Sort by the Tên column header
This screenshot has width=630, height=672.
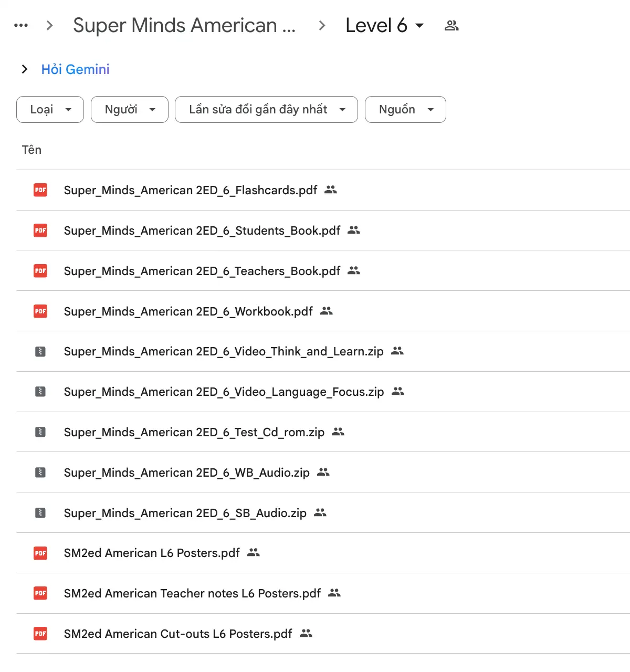[31, 150]
